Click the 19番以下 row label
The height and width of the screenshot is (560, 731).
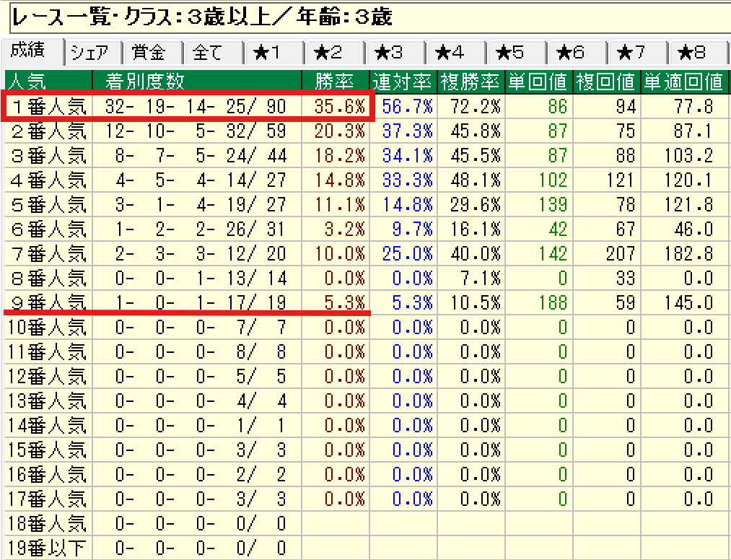(48, 548)
